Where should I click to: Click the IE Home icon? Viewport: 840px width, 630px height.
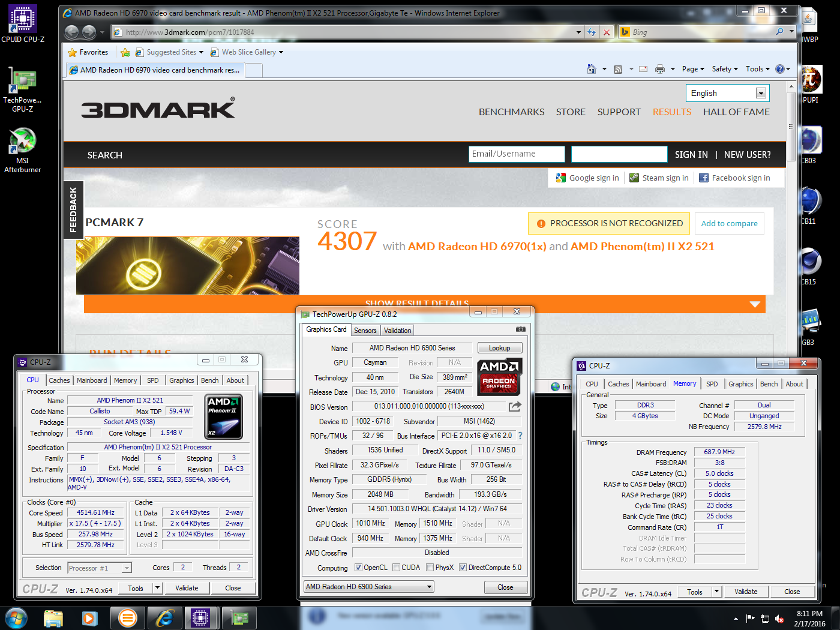592,69
